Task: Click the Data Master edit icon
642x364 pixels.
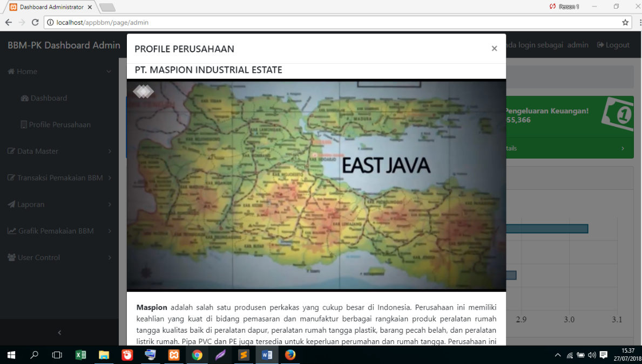Action: [x=11, y=151]
